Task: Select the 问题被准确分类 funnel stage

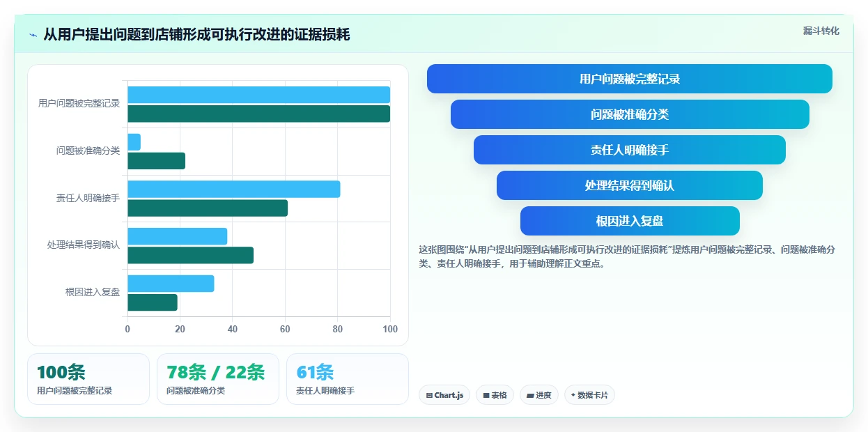Action: coord(630,114)
